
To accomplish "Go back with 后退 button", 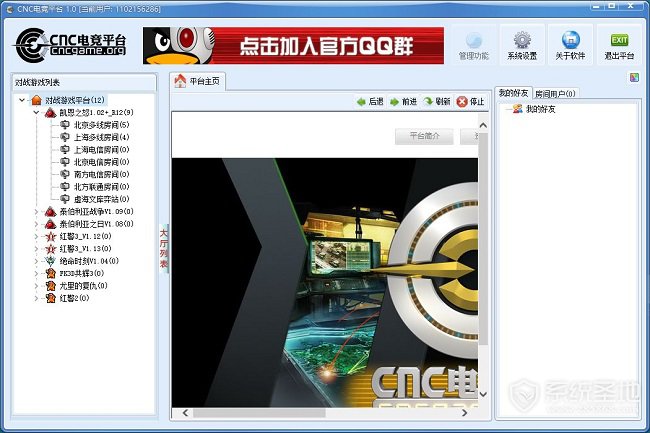I will click(x=370, y=102).
